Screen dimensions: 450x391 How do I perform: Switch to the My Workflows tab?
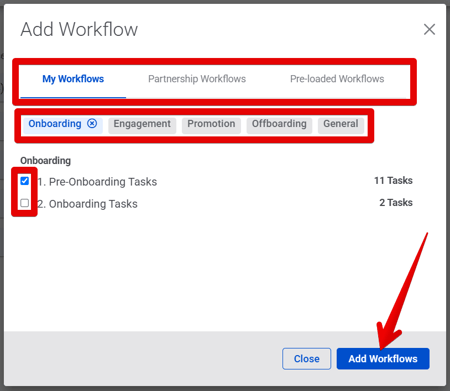73,79
